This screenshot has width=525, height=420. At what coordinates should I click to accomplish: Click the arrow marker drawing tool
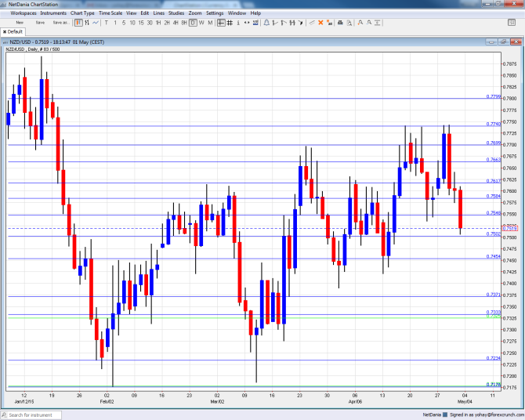[300, 23]
